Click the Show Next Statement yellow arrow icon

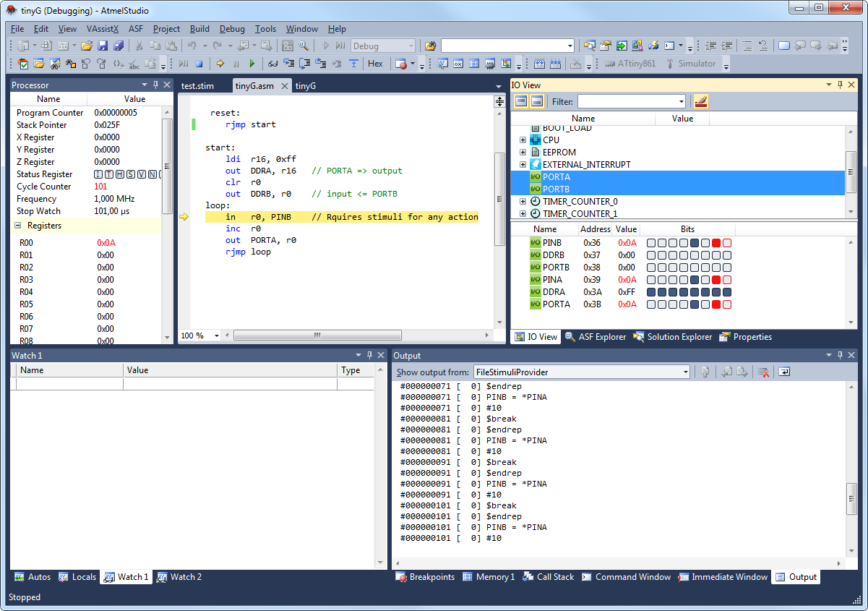point(220,64)
